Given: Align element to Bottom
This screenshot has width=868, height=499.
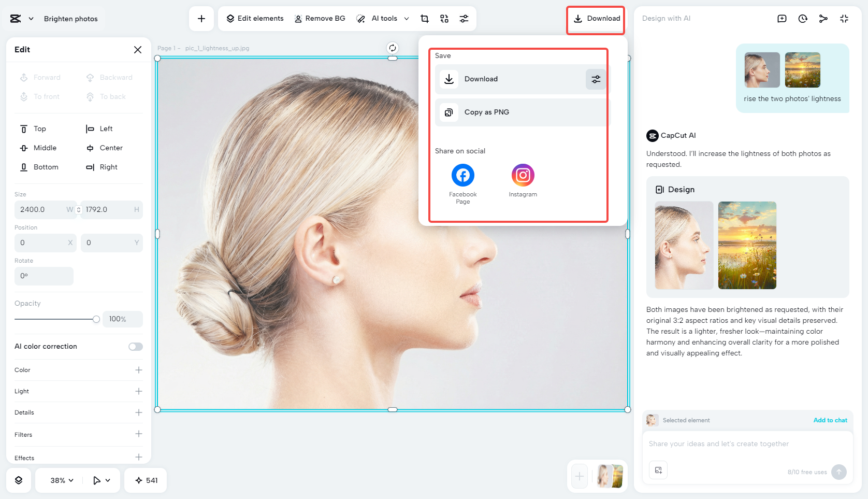Looking at the screenshot, I should (x=39, y=167).
